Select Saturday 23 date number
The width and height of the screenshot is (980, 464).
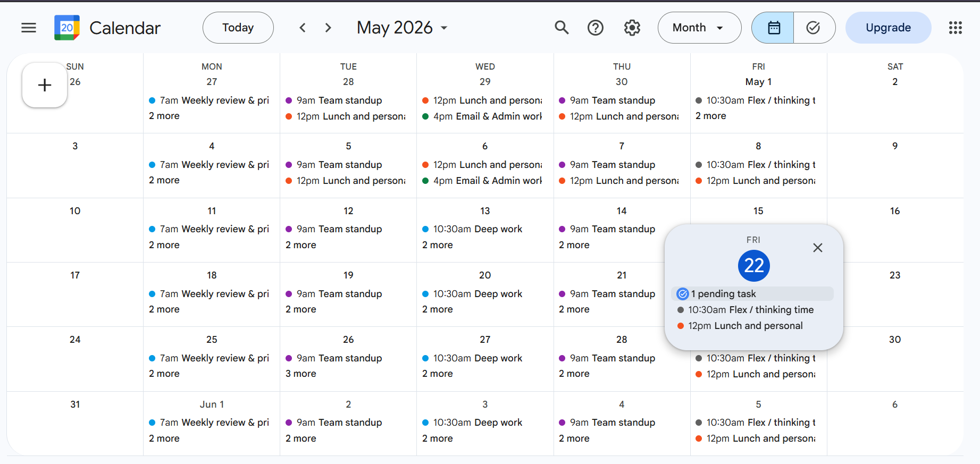pos(895,275)
